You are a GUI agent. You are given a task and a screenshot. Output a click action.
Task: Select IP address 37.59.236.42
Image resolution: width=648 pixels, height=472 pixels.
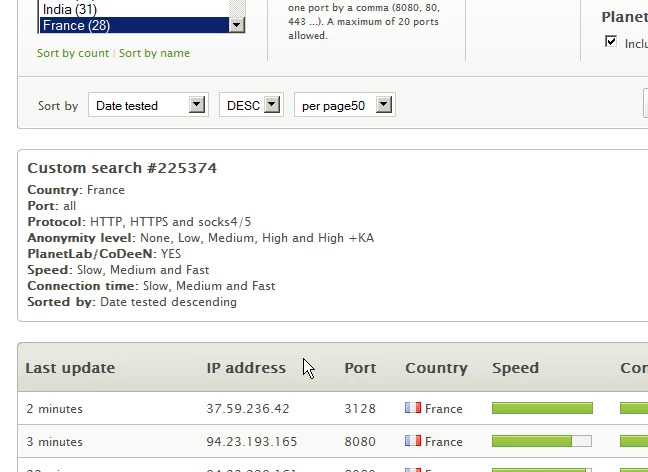point(248,409)
